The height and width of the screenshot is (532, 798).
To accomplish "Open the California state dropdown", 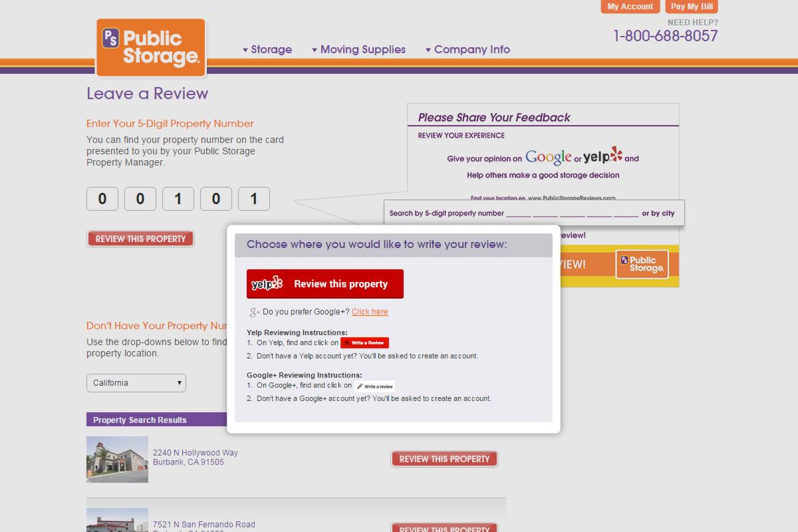I will [x=136, y=383].
